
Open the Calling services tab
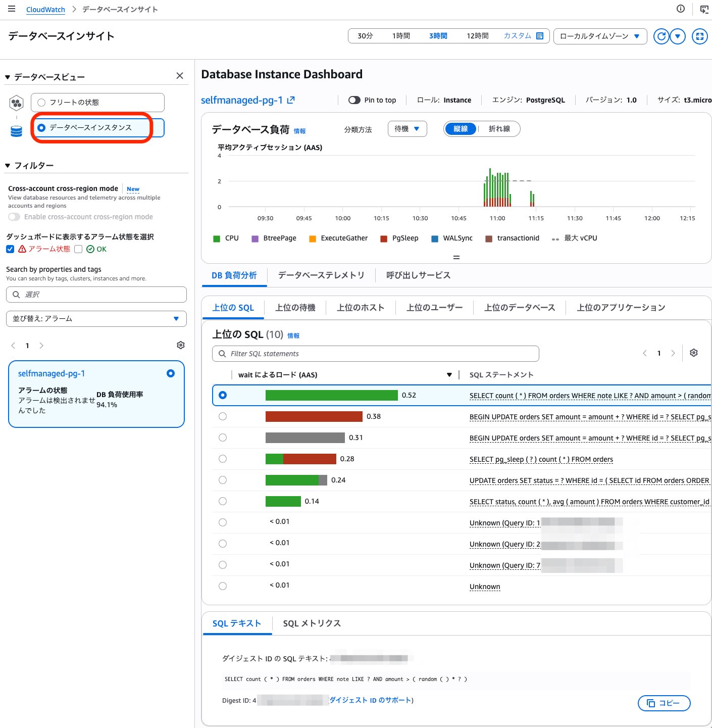418,275
